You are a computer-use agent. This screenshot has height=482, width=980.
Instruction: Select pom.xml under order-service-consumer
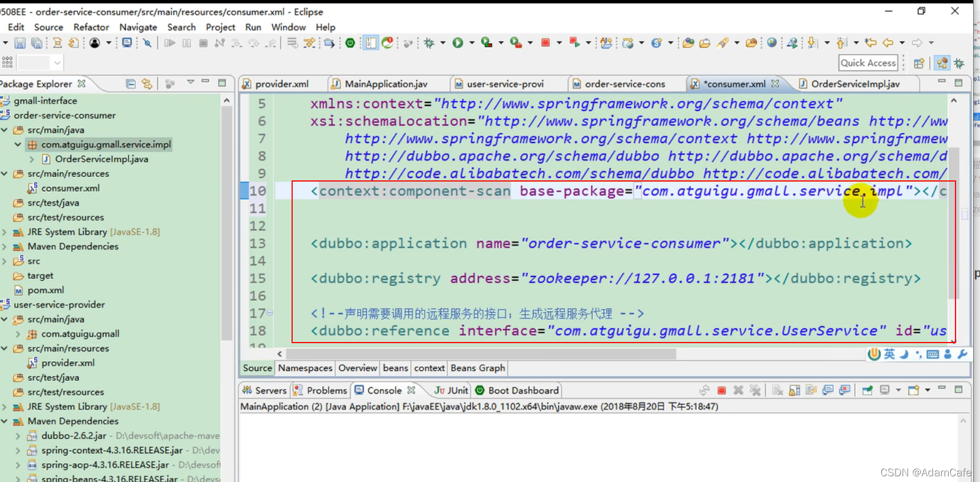click(46, 290)
